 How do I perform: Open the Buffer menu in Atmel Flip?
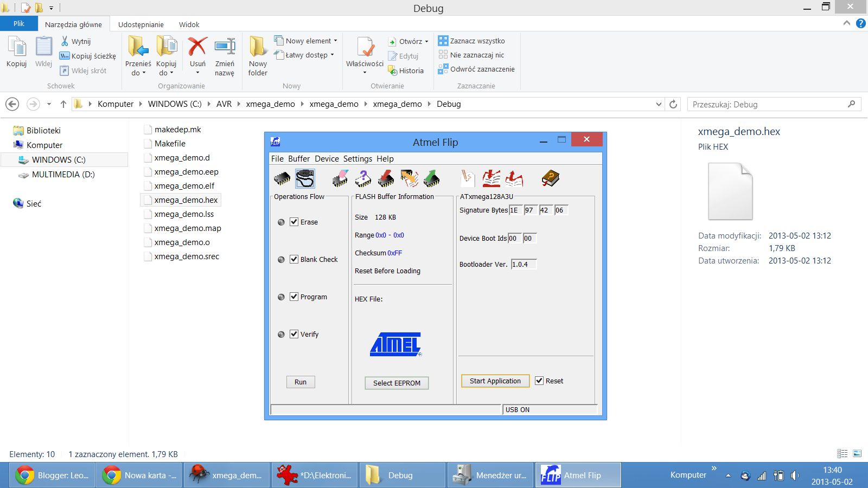(299, 159)
